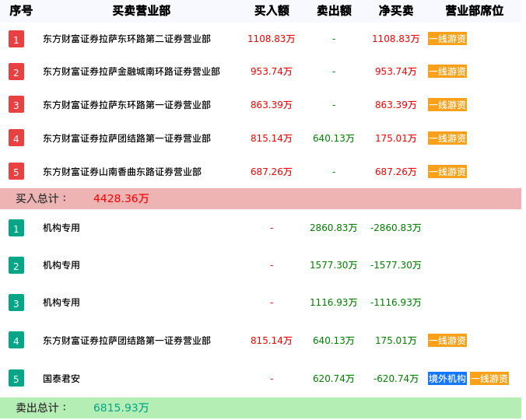526x420 pixels.
Task: Click red rank badge number 1
Action: coord(16,39)
